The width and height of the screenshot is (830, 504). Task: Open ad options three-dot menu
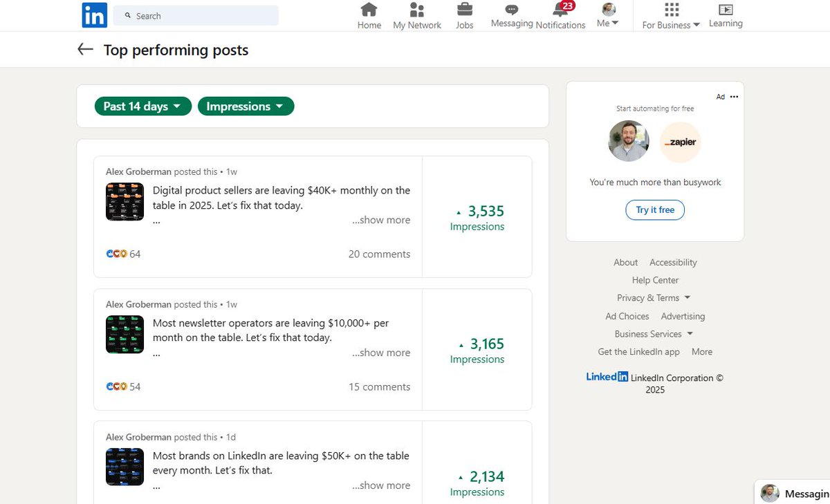tap(734, 97)
